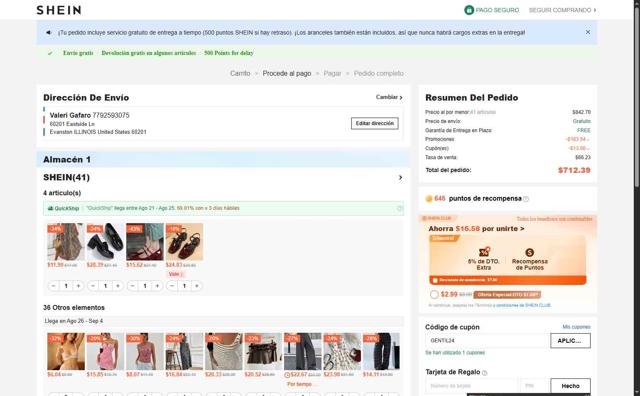Select the Pedido completo breadcrumb step
The width and height of the screenshot is (640, 396).
coord(379,73)
